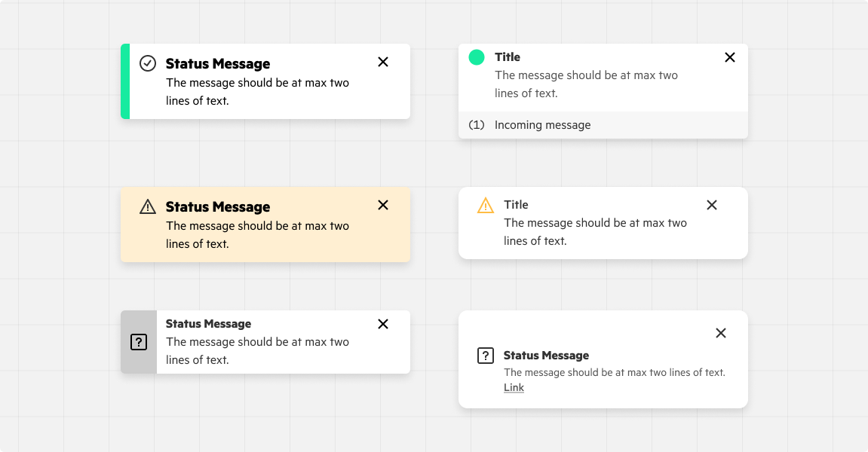This screenshot has height=452, width=868.
Task: Dismiss the white warning Title card
Action: [711, 204]
